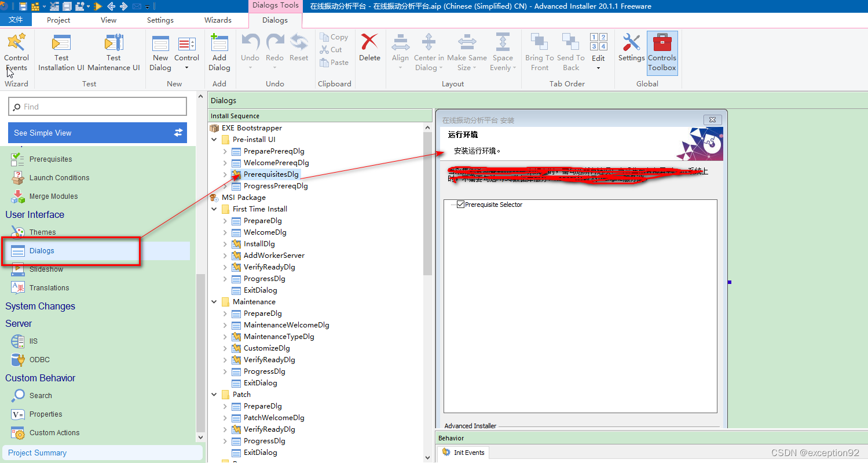Screen dimensions: 868x463
Task: Run Test Installation UI
Action: tap(61, 53)
